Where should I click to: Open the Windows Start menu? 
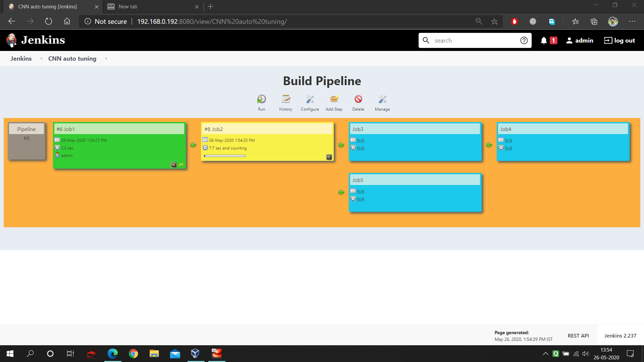[10, 353]
